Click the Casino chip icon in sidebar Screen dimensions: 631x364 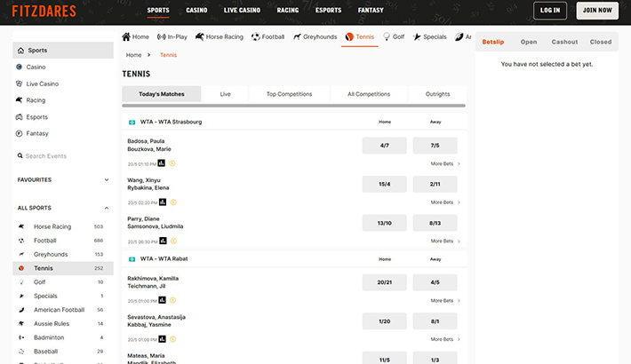point(19,67)
